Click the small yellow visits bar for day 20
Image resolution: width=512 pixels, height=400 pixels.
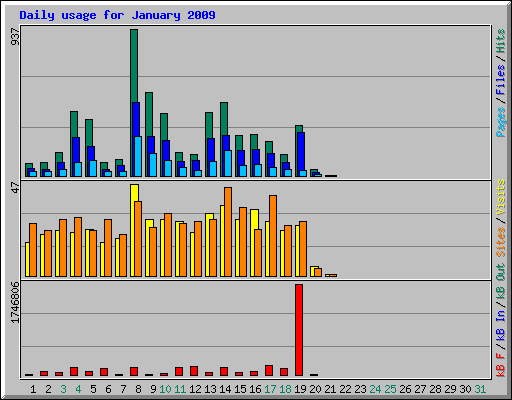point(313,270)
